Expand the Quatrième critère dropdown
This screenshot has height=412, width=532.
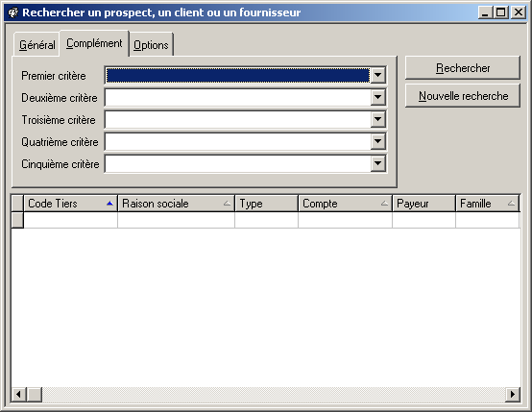click(x=378, y=141)
